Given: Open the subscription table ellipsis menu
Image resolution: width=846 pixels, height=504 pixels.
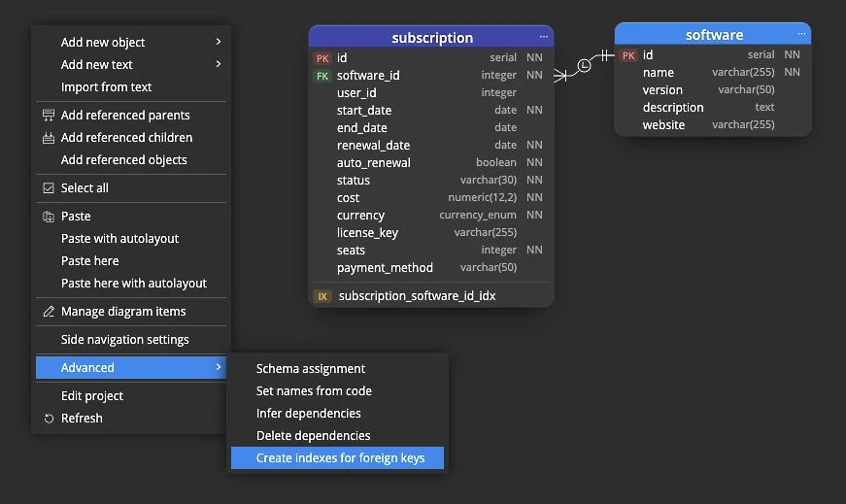Looking at the screenshot, I should click(543, 37).
